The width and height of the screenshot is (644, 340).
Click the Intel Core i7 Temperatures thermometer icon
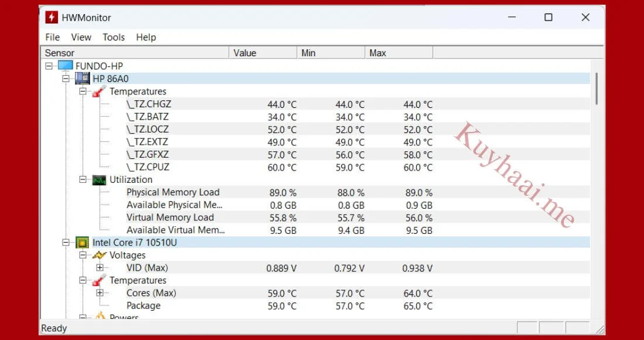[99, 280]
